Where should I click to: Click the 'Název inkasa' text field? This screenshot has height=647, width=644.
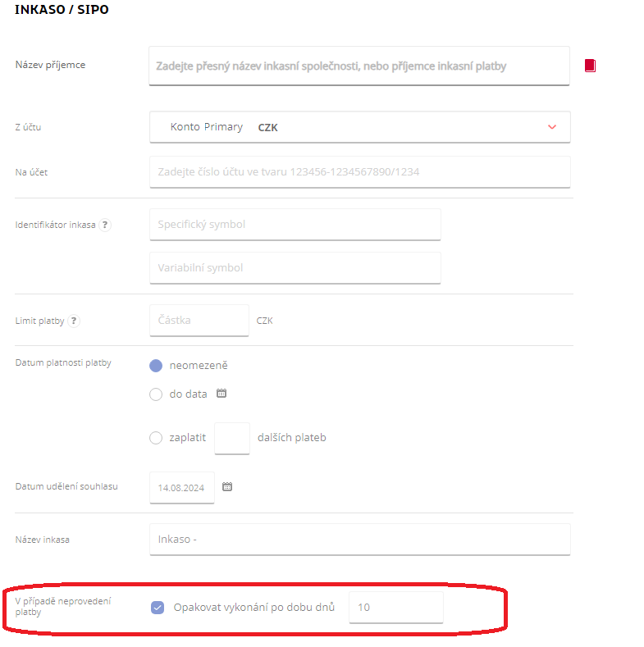(x=359, y=540)
